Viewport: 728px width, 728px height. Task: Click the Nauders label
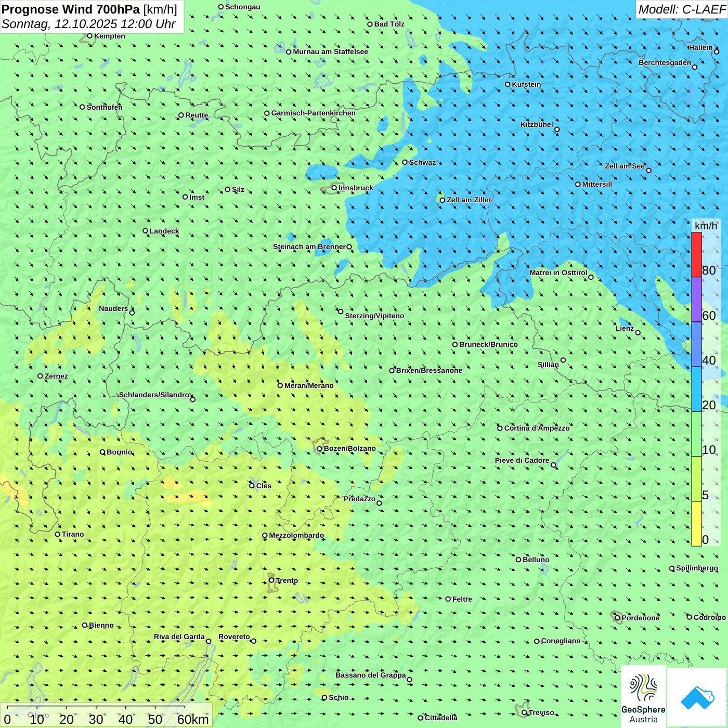tap(113, 308)
